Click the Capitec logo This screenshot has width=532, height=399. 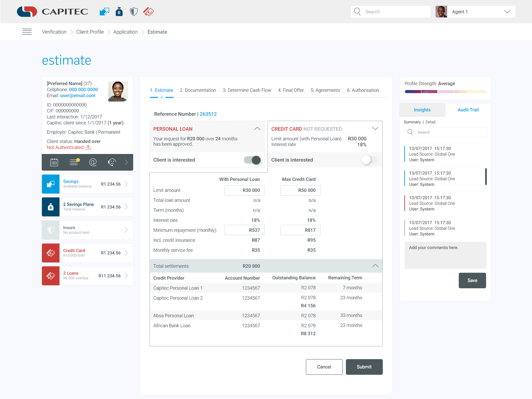[x=53, y=12]
